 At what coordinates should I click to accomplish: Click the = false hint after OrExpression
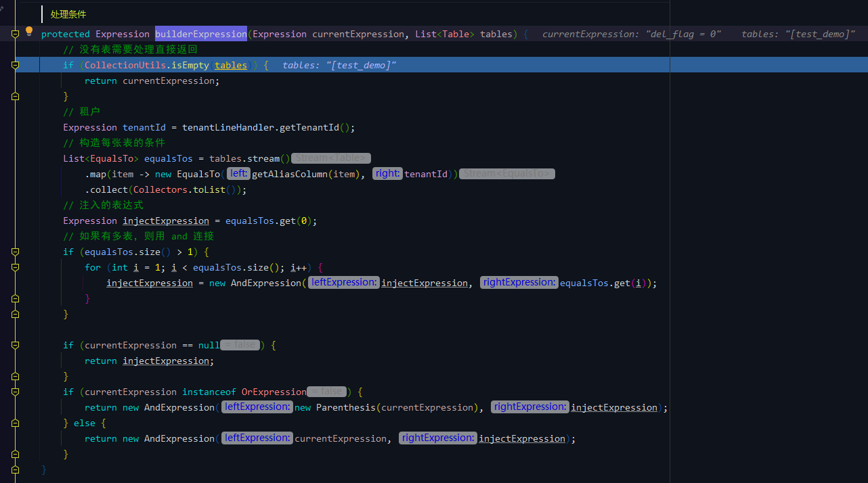click(327, 392)
